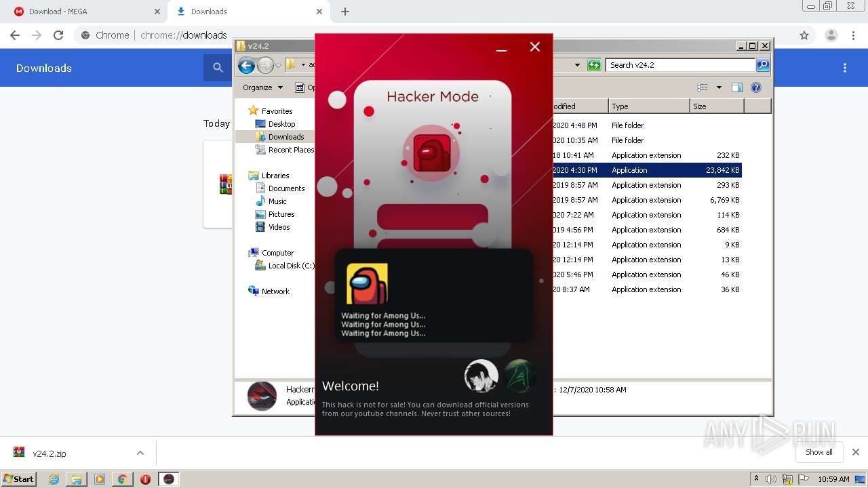Show hidden system tray icons
Viewport: 868px width, 488px height.
(x=756, y=479)
